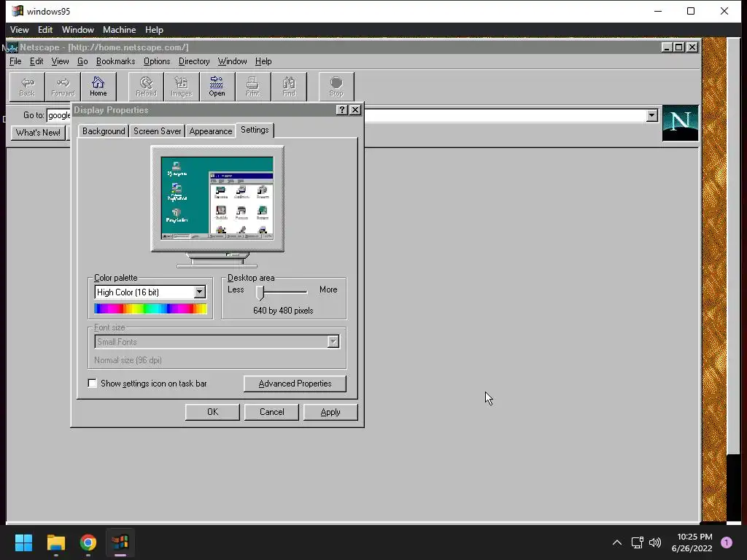Switch to the Appearance tab
Viewport: 747px width, 560px height.
click(x=211, y=131)
